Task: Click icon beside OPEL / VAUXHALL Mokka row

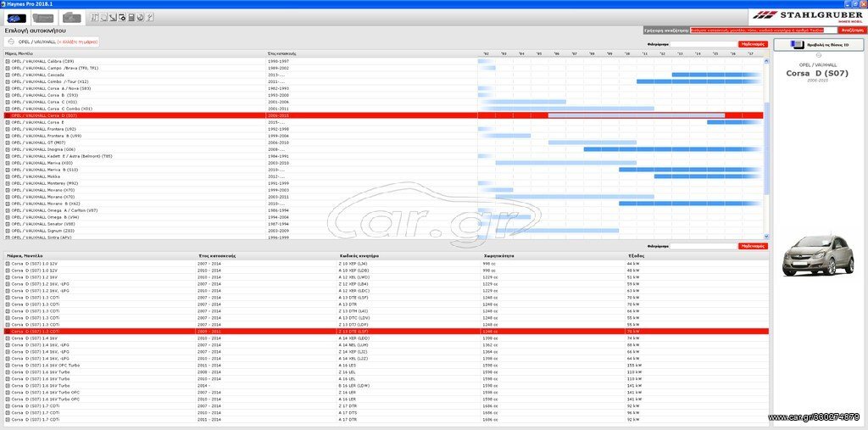Action: click(x=7, y=176)
